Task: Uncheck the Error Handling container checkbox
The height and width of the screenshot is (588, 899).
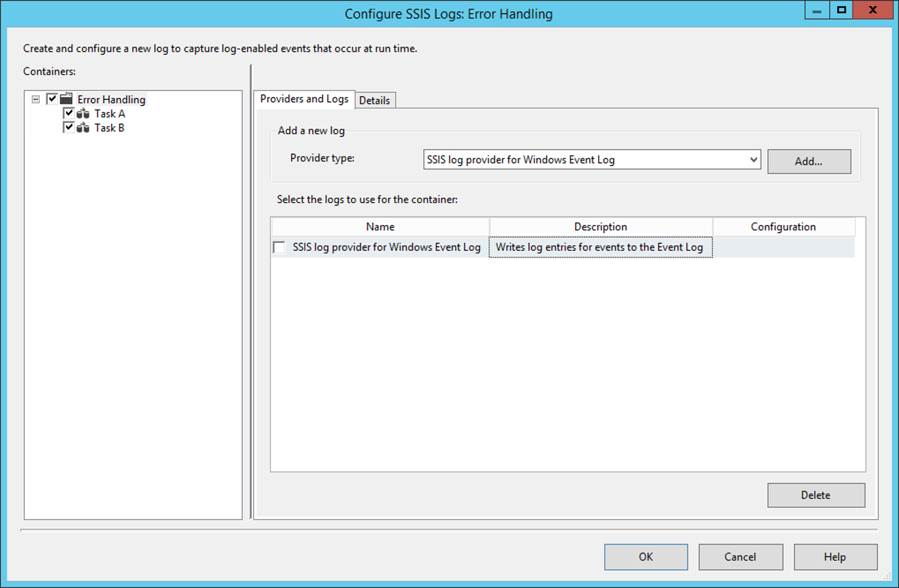Action: click(52, 99)
